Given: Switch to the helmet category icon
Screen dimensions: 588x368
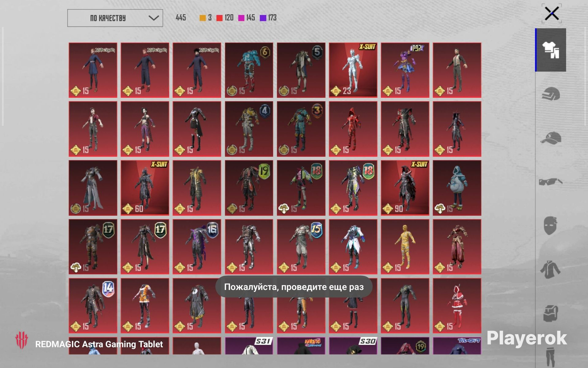Looking at the screenshot, I should click(551, 94).
